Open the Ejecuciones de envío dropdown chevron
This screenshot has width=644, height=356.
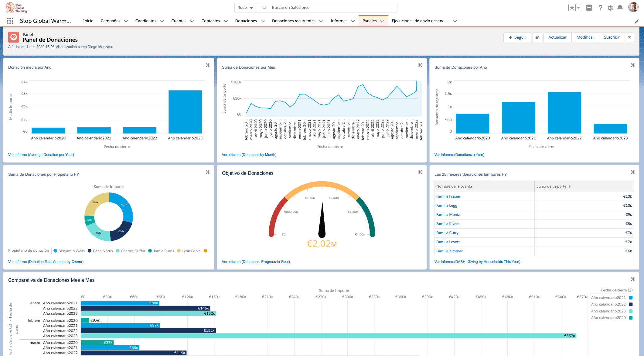click(x=455, y=21)
